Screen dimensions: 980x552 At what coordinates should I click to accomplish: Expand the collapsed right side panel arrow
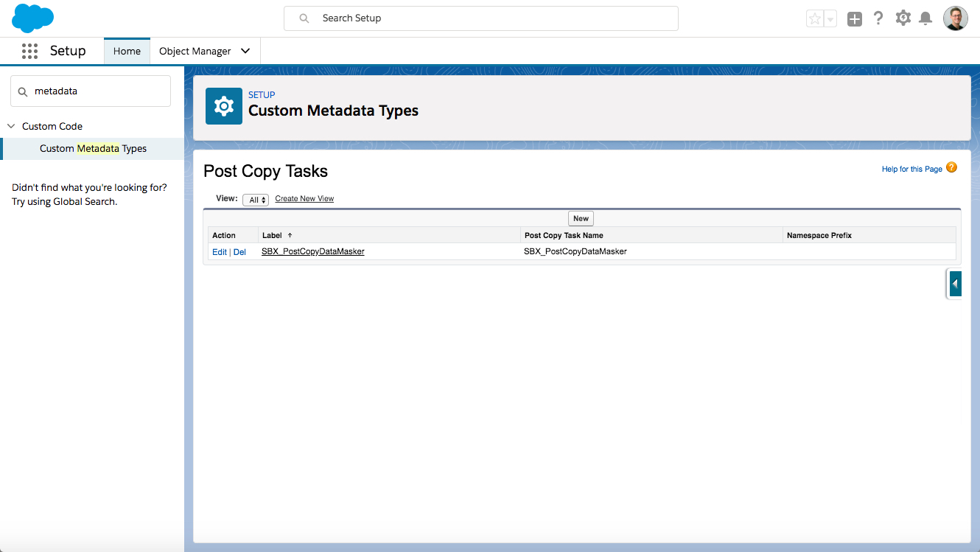pos(955,284)
